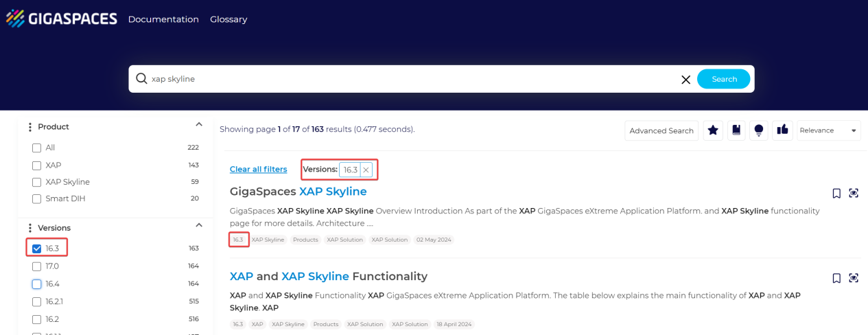The height and width of the screenshot is (335, 868).
Task: Check the All product checkbox
Action: 37,148
